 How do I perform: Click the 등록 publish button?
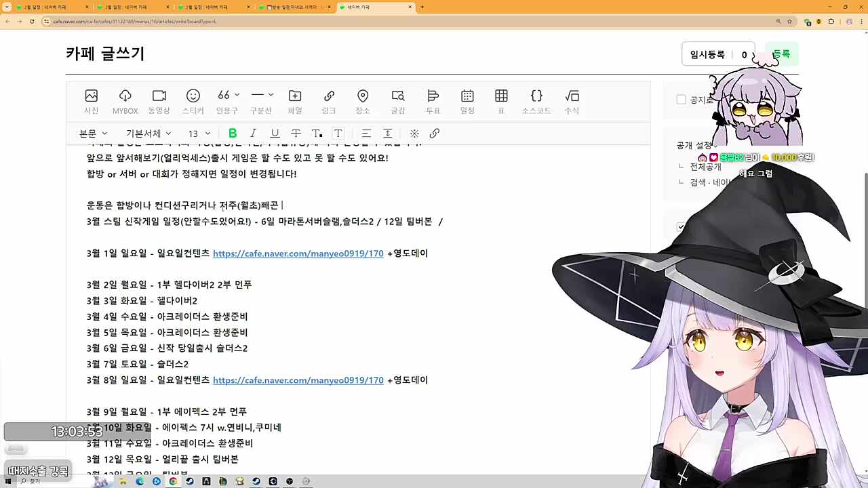[781, 54]
